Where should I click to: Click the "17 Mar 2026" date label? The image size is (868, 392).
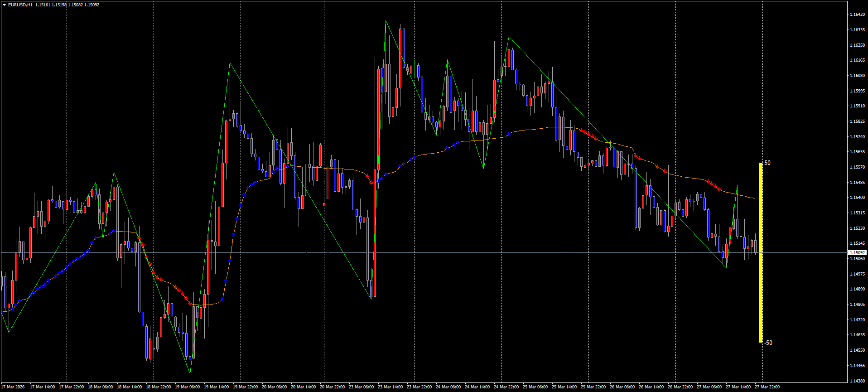13,387
